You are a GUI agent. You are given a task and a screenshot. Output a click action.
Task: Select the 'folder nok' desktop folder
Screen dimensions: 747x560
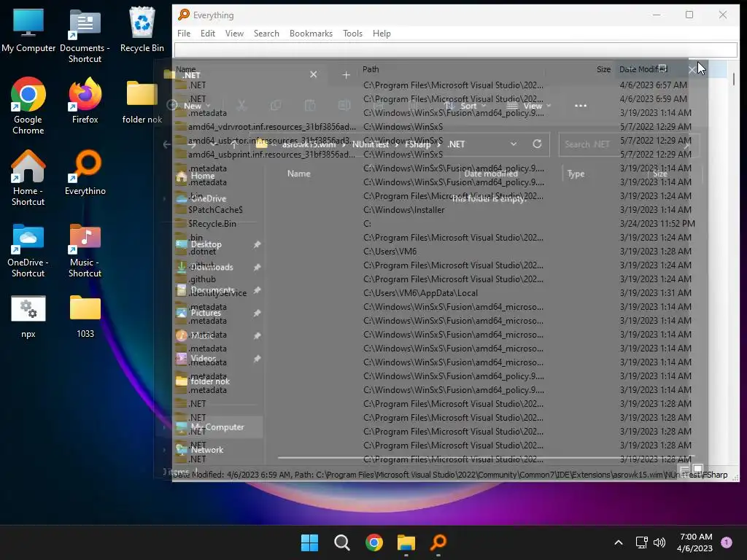[142, 102]
